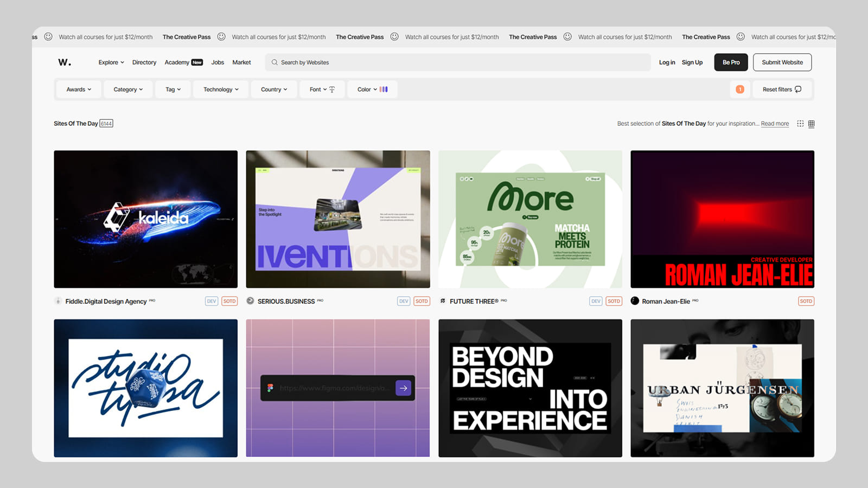Click the smiley icon beside The Creative Pass
Viewport: 868px width, 488px height.
[221, 36]
